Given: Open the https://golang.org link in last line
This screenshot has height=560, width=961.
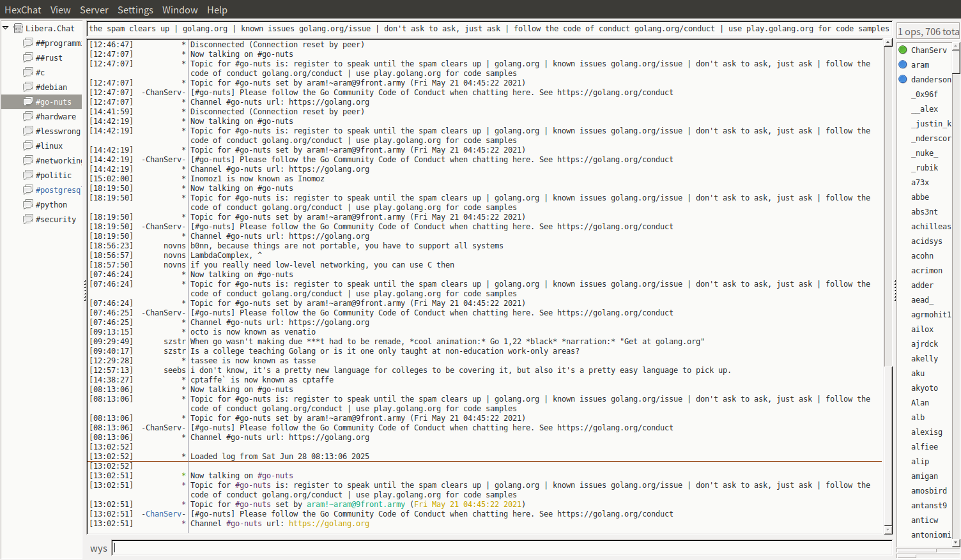Looking at the screenshot, I should 328,524.
